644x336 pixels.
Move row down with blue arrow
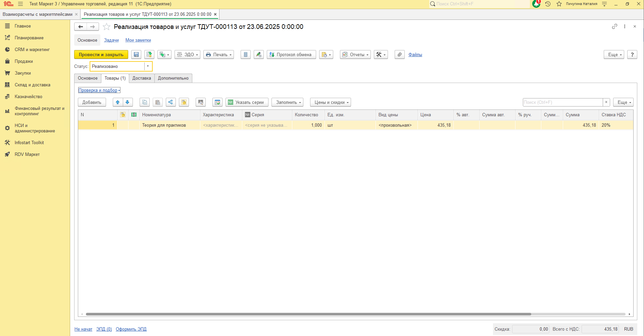tap(128, 102)
